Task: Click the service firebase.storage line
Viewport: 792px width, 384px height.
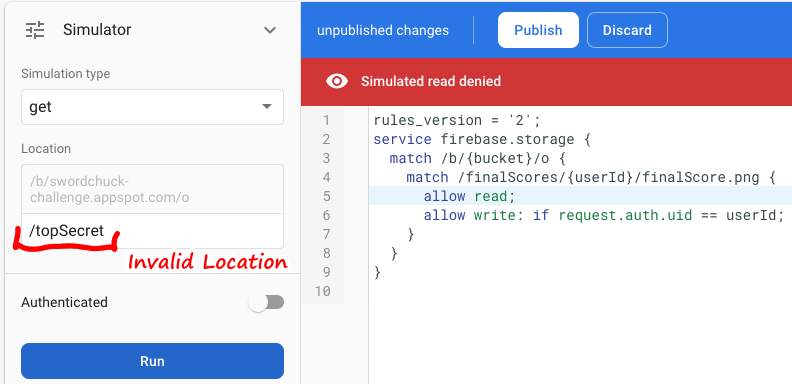Action: [482, 139]
